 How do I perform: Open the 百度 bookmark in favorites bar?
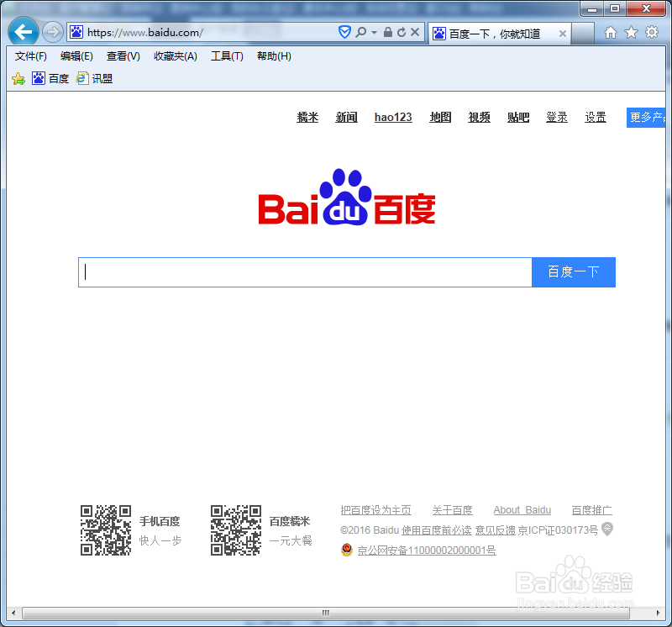point(50,78)
